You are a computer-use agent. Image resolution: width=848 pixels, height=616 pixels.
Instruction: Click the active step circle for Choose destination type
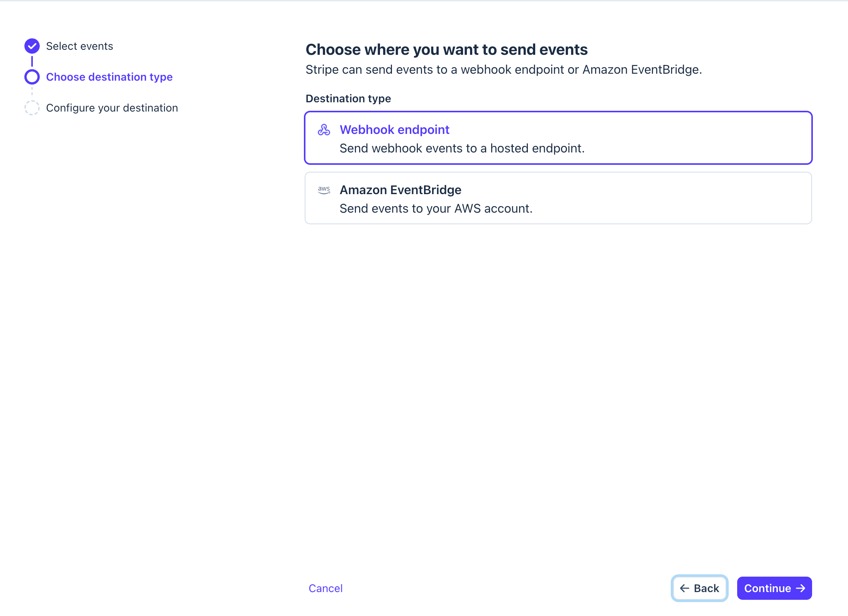click(x=32, y=77)
